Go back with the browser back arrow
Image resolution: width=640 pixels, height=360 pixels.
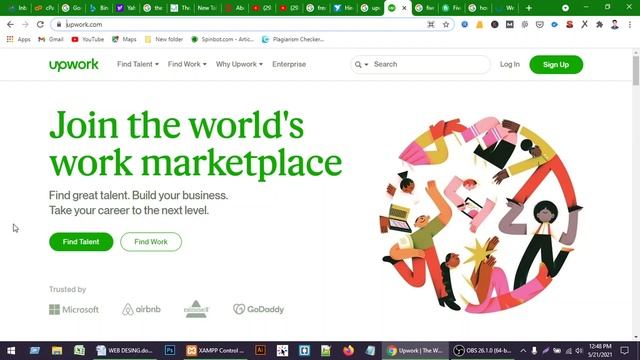coord(10,24)
